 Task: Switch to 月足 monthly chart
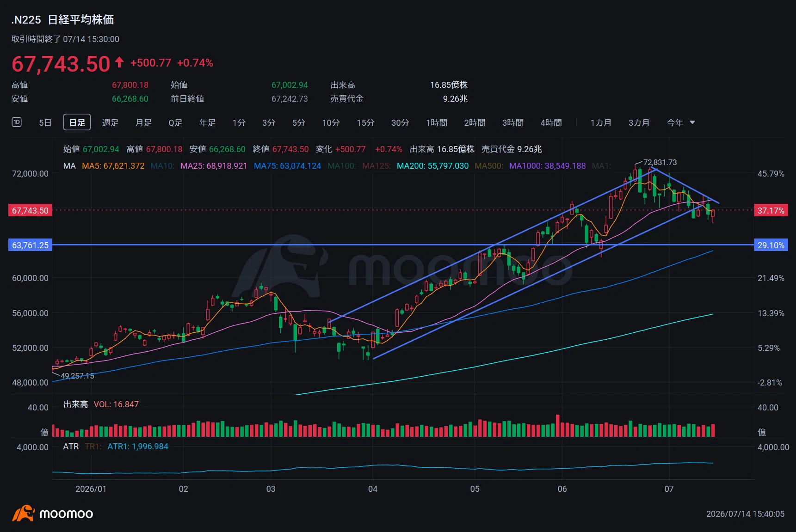143,122
